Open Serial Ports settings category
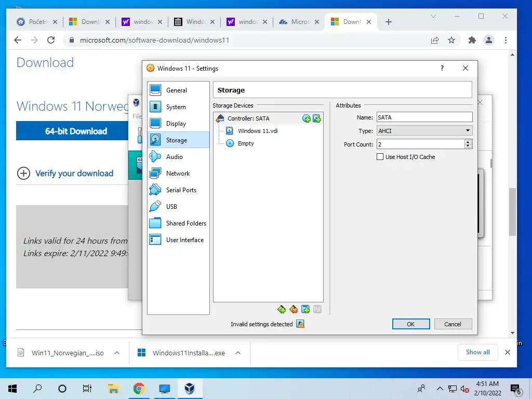 pyautogui.click(x=178, y=190)
